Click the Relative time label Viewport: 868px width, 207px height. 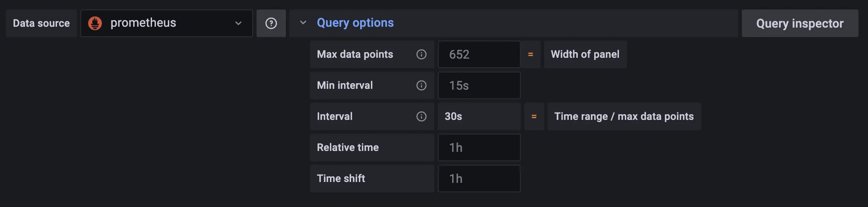point(348,147)
